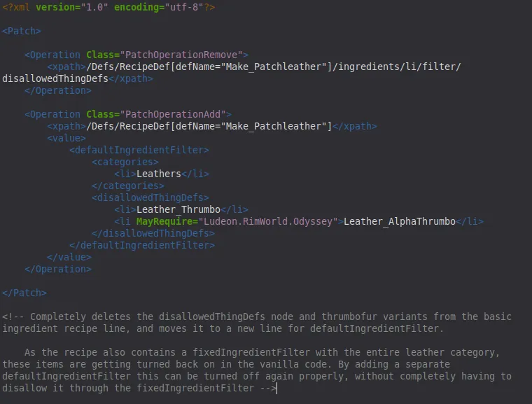Place cursor on opening defaultIngredientFilter tag
Image resolution: width=532 pixels, height=404 pixels.
tap(139, 150)
